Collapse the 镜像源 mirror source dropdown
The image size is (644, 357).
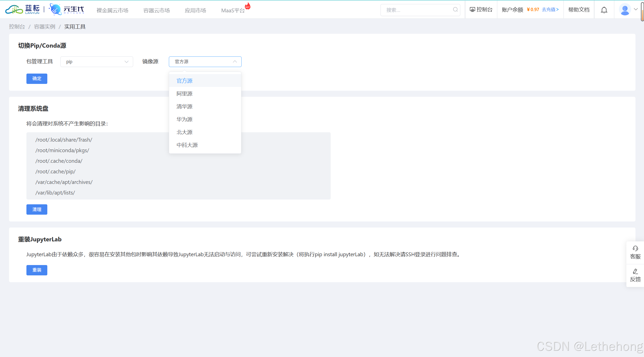[235, 62]
